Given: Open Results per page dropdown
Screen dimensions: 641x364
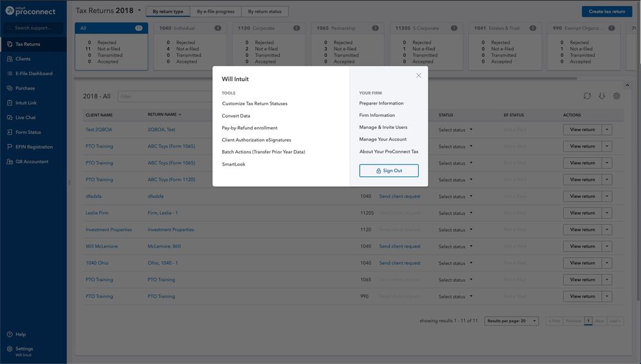Looking at the screenshot, I should pyautogui.click(x=511, y=321).
